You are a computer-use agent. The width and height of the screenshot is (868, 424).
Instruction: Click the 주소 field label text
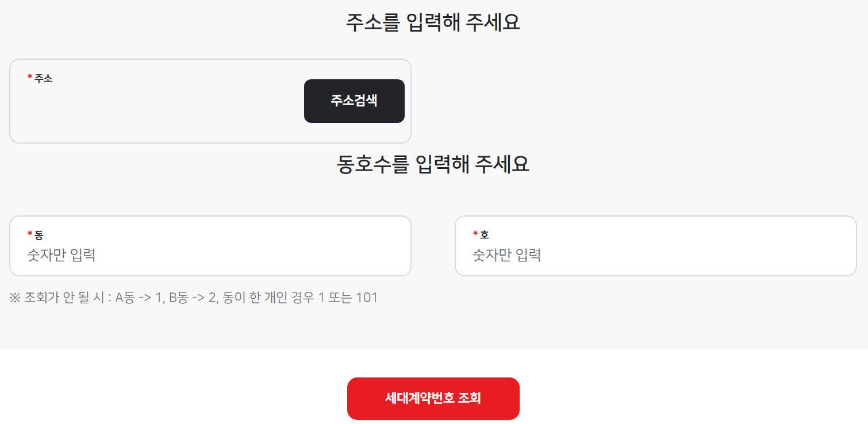(43, 79)
